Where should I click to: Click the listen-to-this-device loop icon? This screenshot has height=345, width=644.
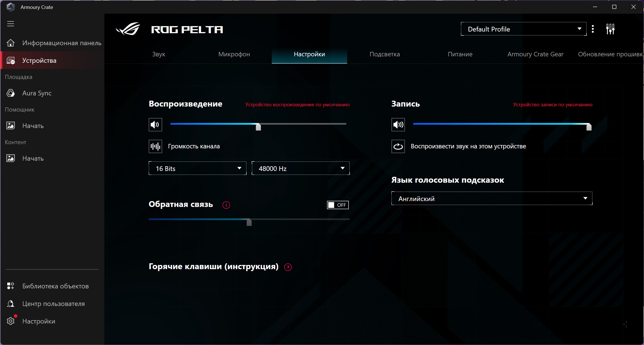coord(398,146)
